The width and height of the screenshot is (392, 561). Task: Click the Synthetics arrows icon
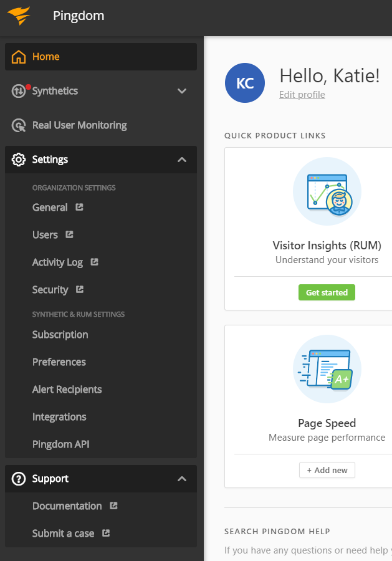tap(19, 91)
